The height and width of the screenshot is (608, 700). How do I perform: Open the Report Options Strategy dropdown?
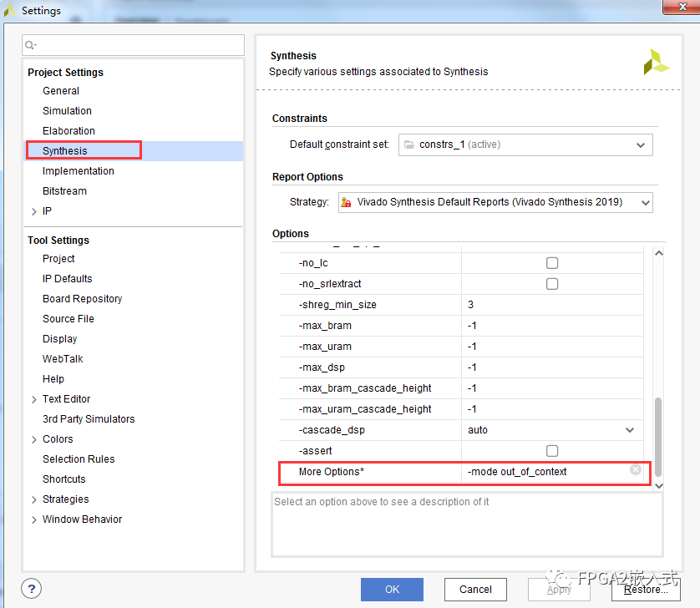pyautogui.click(x=495, y=202)
